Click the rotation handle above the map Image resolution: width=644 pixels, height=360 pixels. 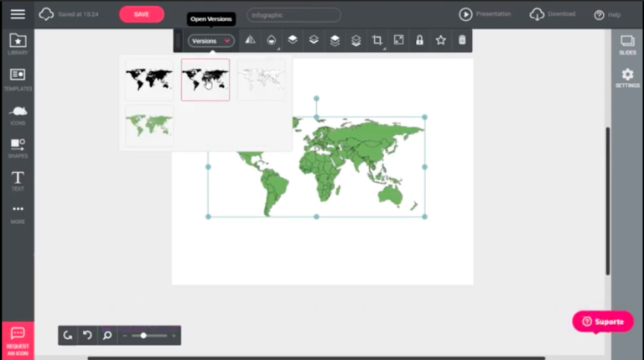[316, 99]
